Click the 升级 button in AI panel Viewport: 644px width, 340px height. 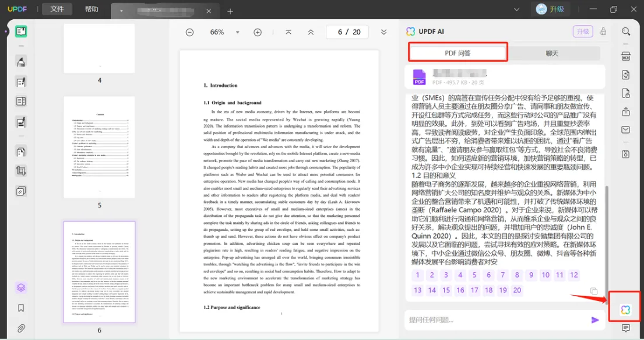click(583, 31)
